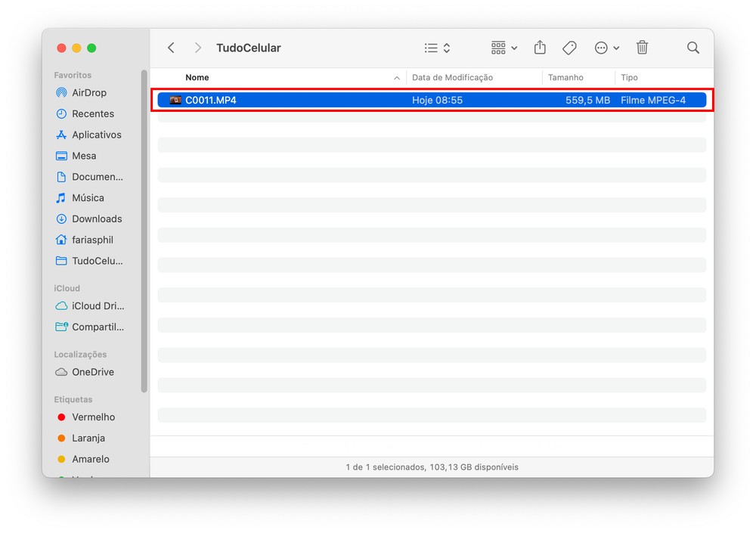
Task: Sort files by Nome column header
Action: pos(197,78)
